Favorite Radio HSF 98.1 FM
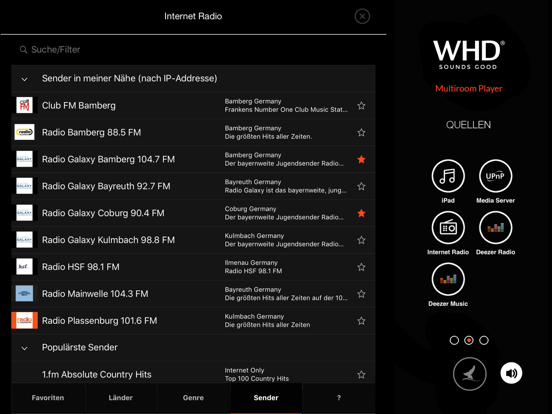 [x=361, y=267]
